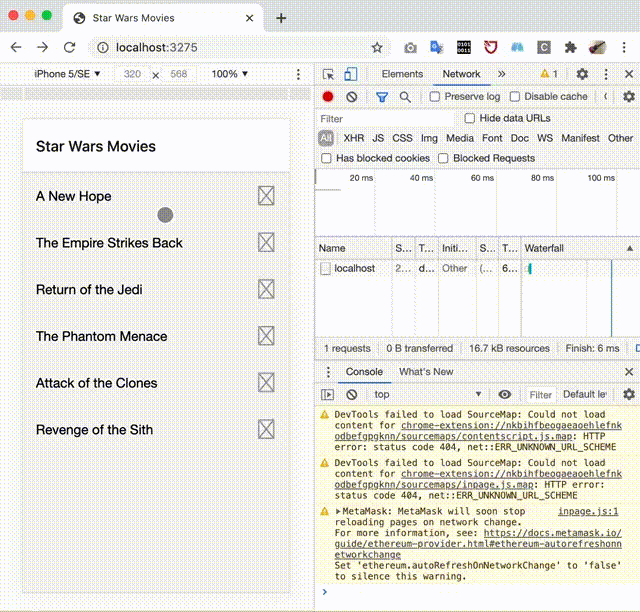Open the contentscript.js.map extension link
640x612 pixels.
click(x=478, y=431)
